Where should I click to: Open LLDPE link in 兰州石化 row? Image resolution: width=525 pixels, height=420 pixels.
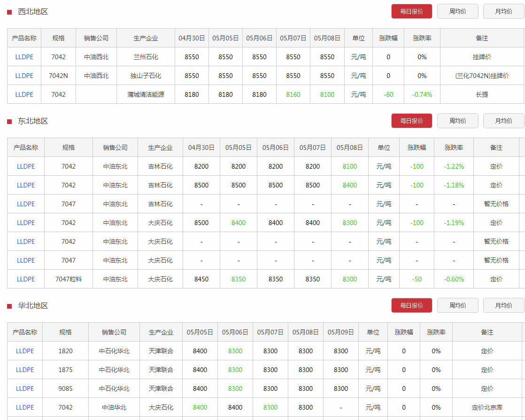tap(24, 57)
